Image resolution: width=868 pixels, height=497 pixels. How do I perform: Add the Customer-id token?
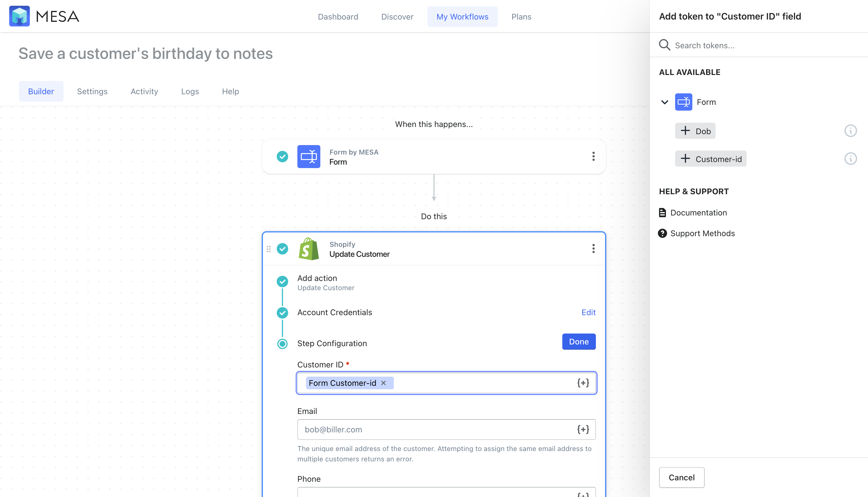[x=711, y=159]
